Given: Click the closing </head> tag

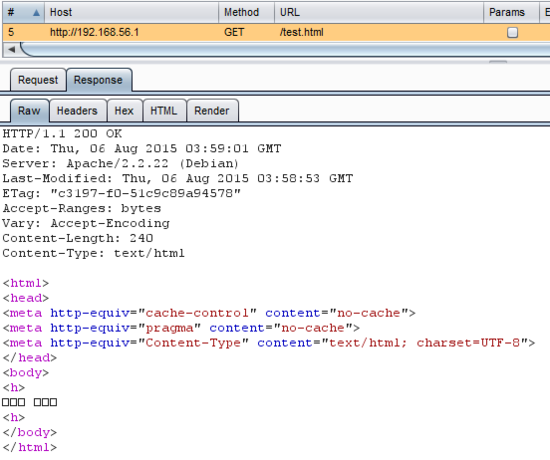Looking at the screenshot, I should [x=30, y=358].
